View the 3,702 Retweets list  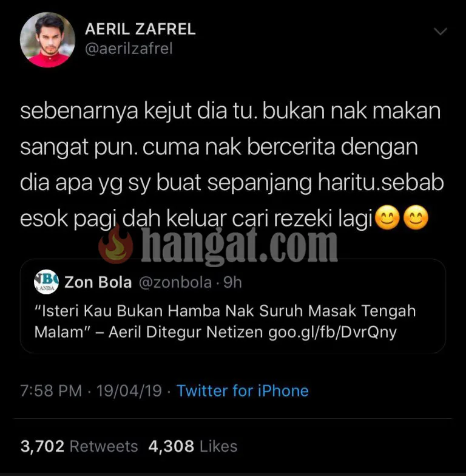tap(79, 446)
